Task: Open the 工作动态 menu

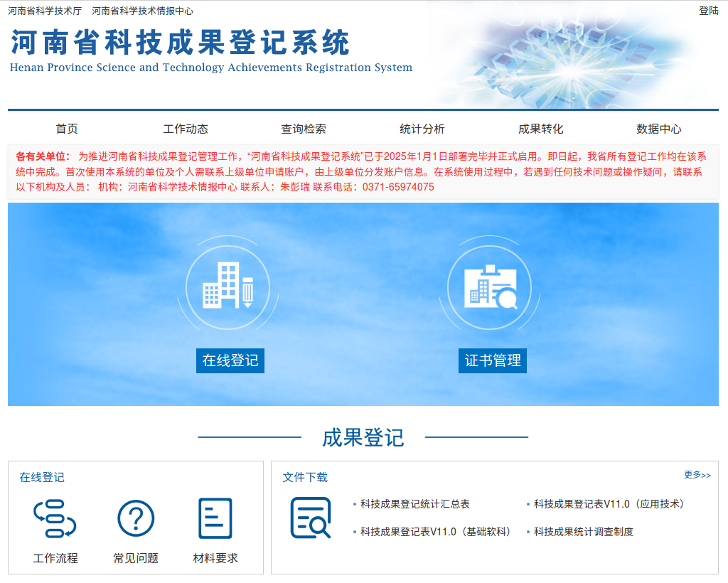Action: pyautogui.click(x=186, y=129)
